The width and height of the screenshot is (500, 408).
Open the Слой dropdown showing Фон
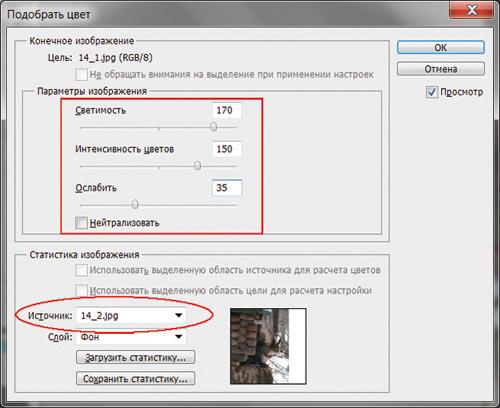click(x=131, y=337)
